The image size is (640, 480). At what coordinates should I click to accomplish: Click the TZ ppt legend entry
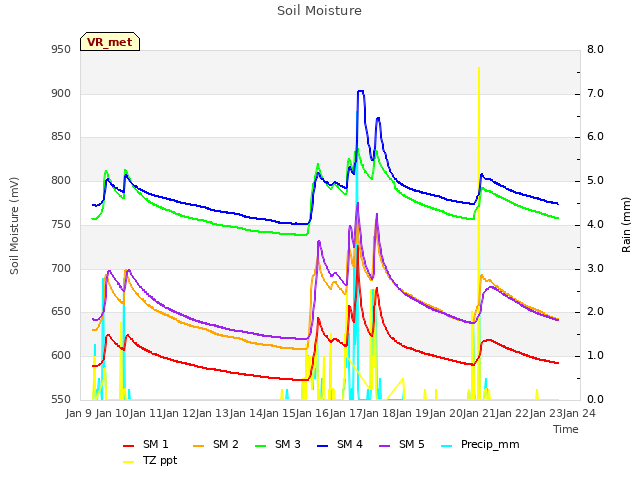tap(150, 460)
